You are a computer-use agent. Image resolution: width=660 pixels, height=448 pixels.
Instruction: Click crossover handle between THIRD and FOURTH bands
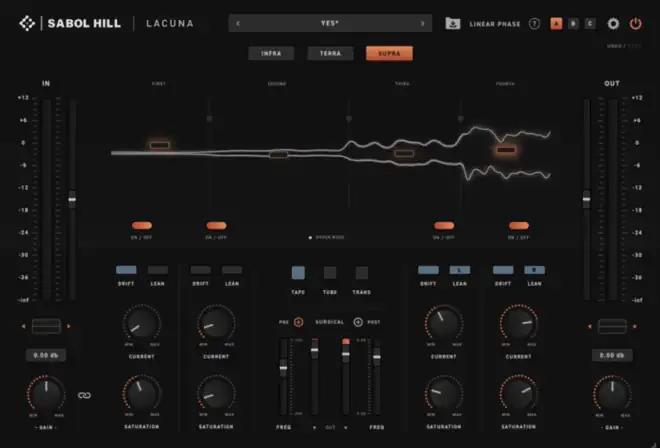[460, 119]
